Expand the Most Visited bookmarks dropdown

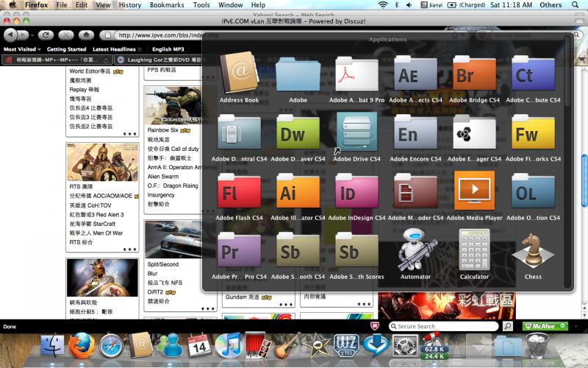[x=22, y=49]
